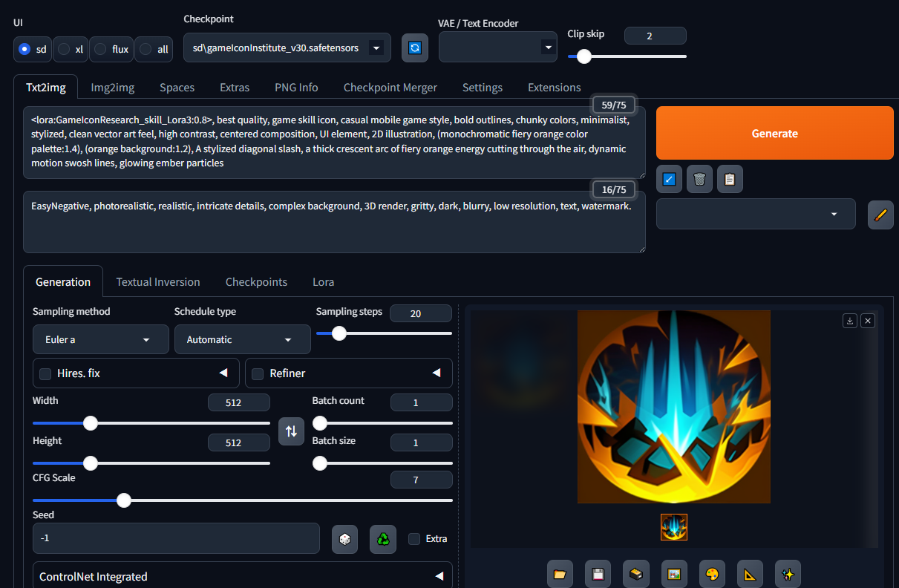Adjust the Height slider
This screenshot has width=899, height=588.
(x=151, y=463)
